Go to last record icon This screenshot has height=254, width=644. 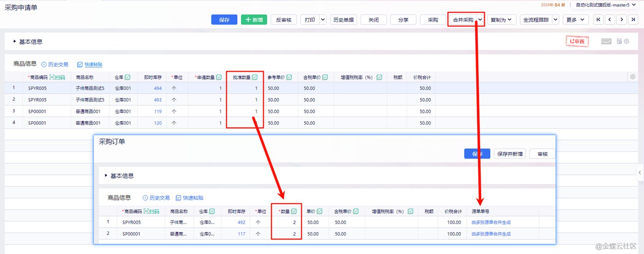pos(633,20)
